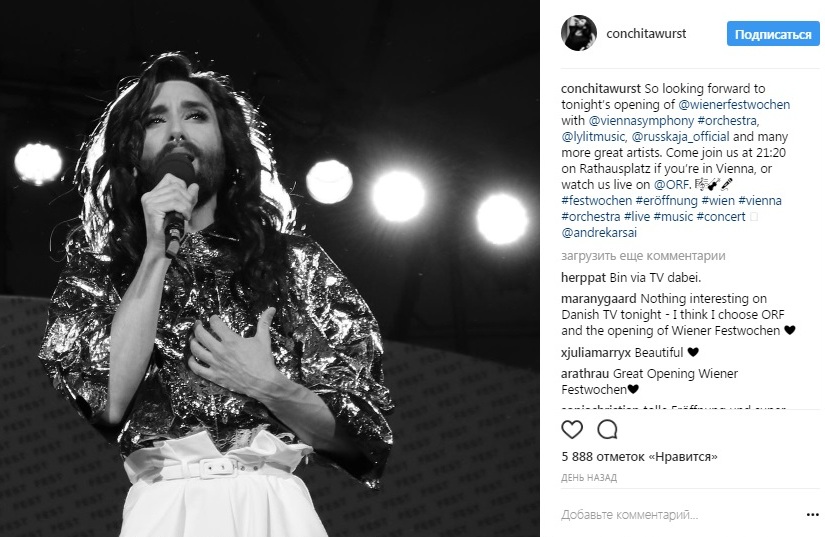Image resolution: width=825 pixels, height=537 pixels.
Task: Open the three-dot more options menu
Action: tap(812, 514)
